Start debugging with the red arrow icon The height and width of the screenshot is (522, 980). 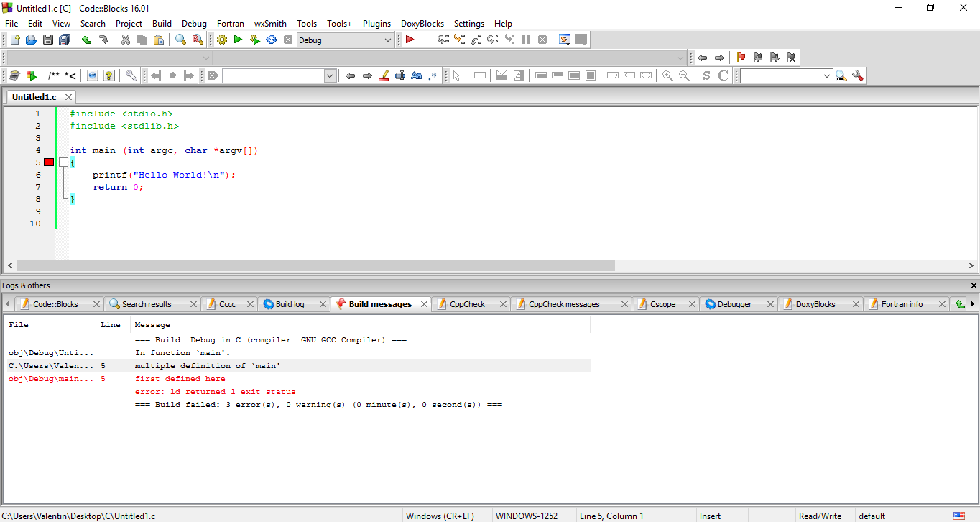410,40
